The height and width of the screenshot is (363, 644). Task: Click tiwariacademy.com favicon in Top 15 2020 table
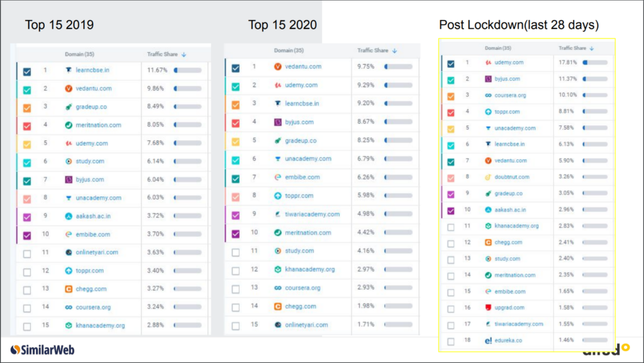click(x=278, y=214)
